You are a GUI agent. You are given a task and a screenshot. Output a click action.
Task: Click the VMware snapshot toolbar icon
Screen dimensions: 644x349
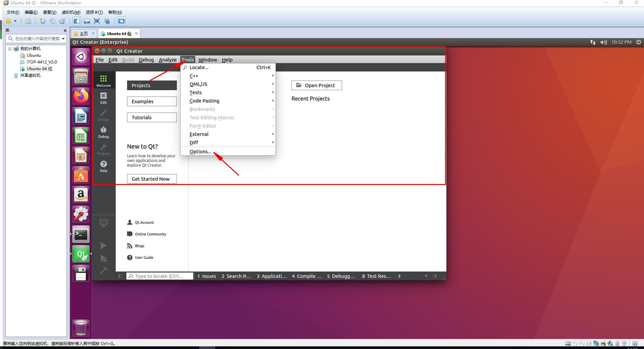click(x=42, y=21)
